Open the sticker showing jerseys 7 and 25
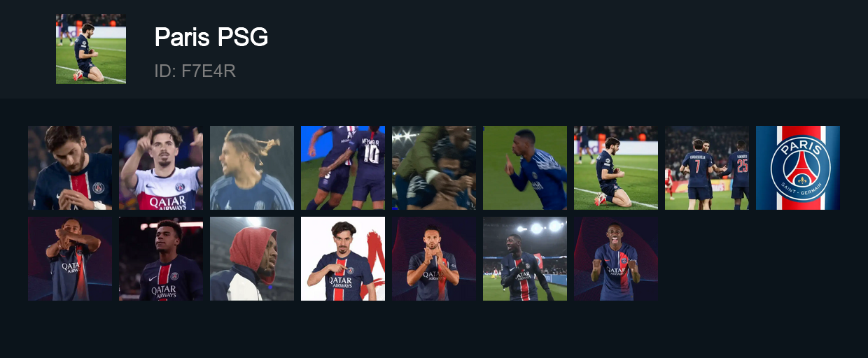 coord(707,168)
